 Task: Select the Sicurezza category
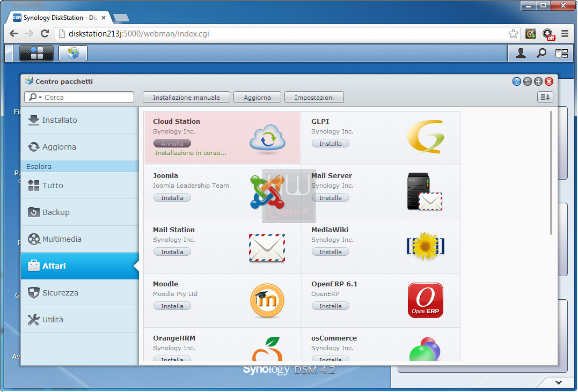point(79,293)
